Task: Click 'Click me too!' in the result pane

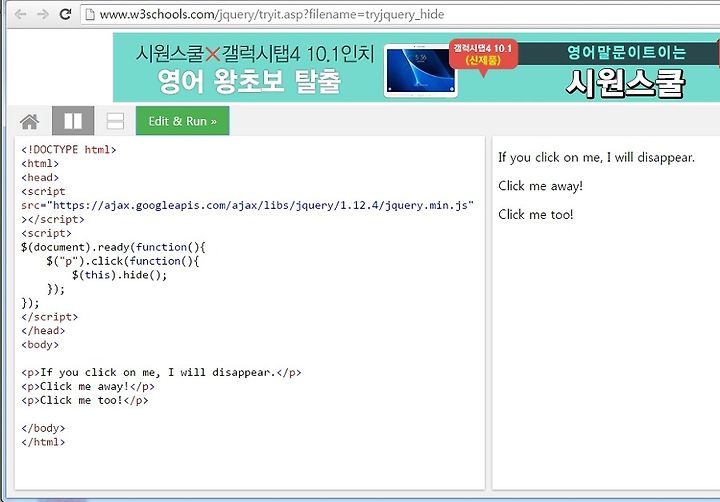Action: point(535,214)
